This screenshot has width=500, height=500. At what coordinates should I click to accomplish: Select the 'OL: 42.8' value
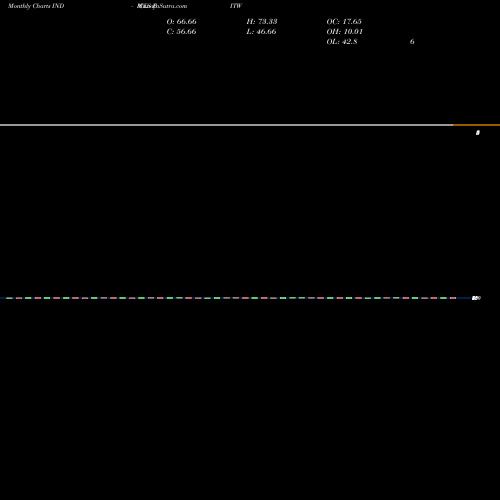tap(342, 41)
